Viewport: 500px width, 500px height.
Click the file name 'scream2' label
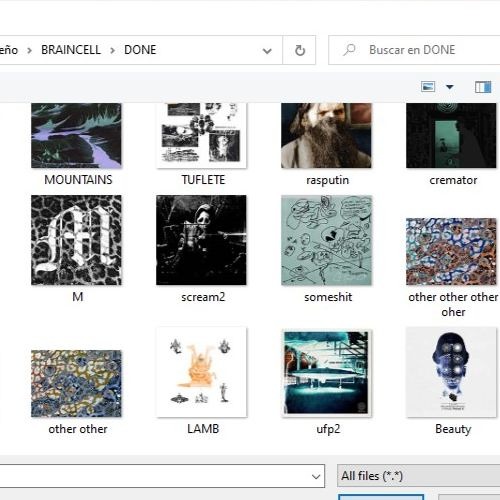point(203,297)
